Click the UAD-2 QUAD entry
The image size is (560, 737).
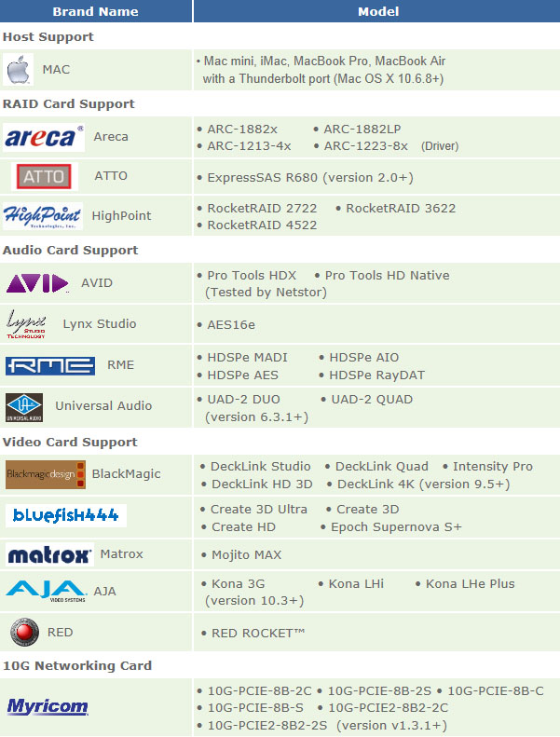(x=372, y=400)
